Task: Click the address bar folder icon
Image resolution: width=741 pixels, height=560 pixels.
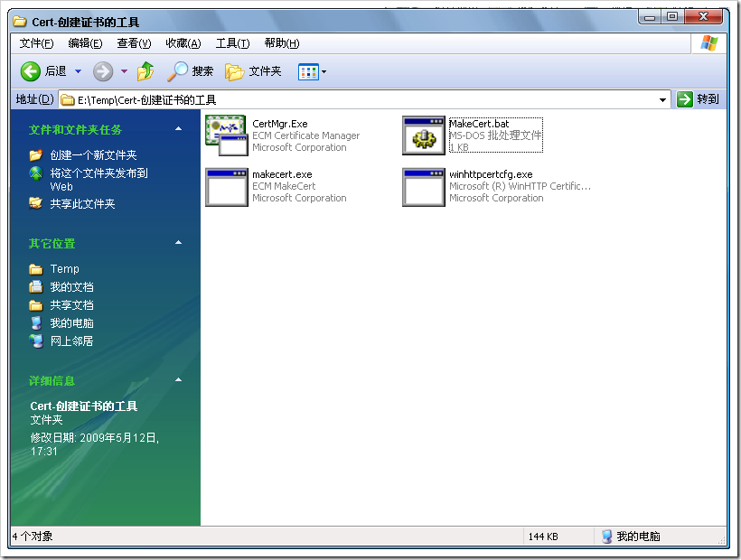Action: tap(68, 100)
